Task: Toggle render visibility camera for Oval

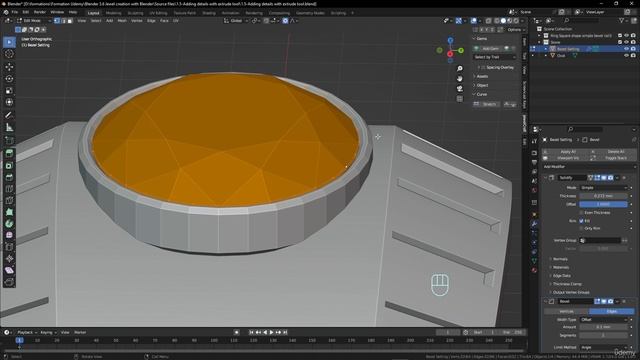Action: pos(633,56)
